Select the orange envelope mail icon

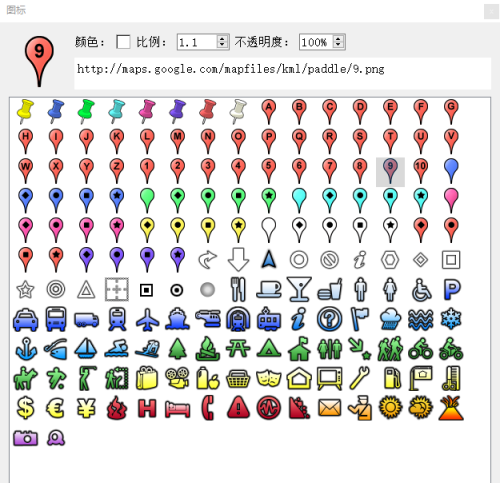pyautogui.click(x=329, y=408)
